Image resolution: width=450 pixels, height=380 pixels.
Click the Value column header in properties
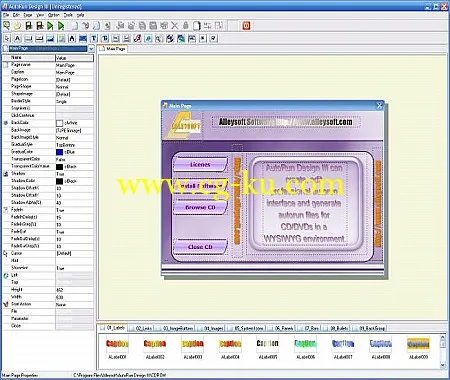click(74, 58)
